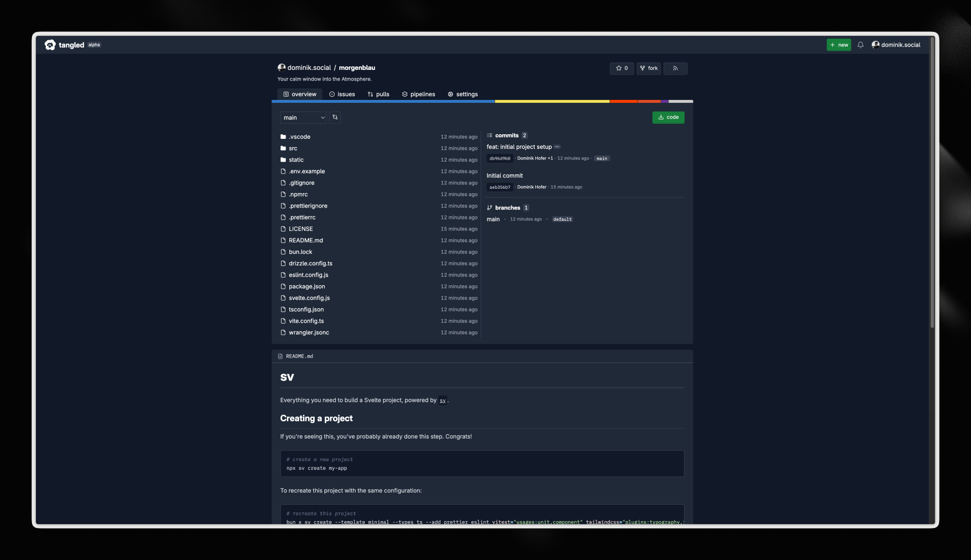Click the .vscode folder name

click(x=300, y=137)
